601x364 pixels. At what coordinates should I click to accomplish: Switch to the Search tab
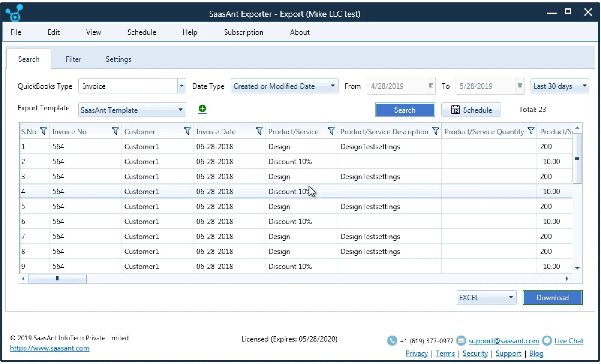click(x=29, y=59)
